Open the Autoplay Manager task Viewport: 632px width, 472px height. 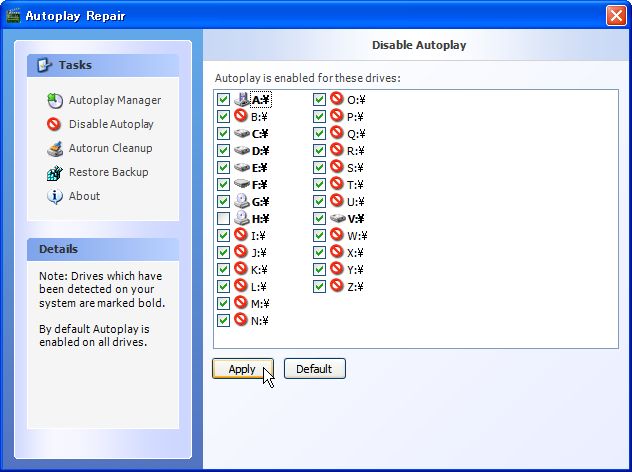[115, 100]
